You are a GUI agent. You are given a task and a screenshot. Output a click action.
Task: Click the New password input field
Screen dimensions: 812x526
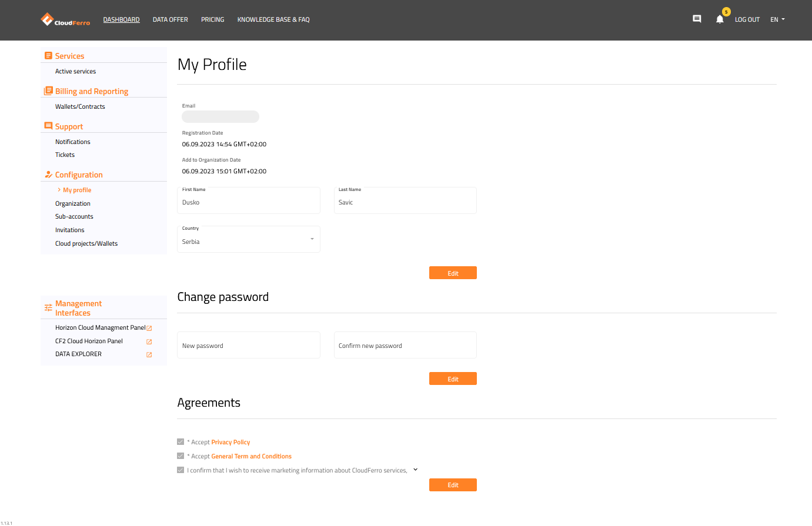[248, 345]
